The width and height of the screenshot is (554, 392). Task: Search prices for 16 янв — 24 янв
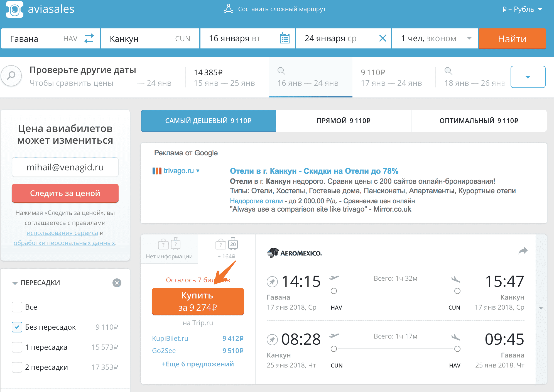[x=310, y=77]
